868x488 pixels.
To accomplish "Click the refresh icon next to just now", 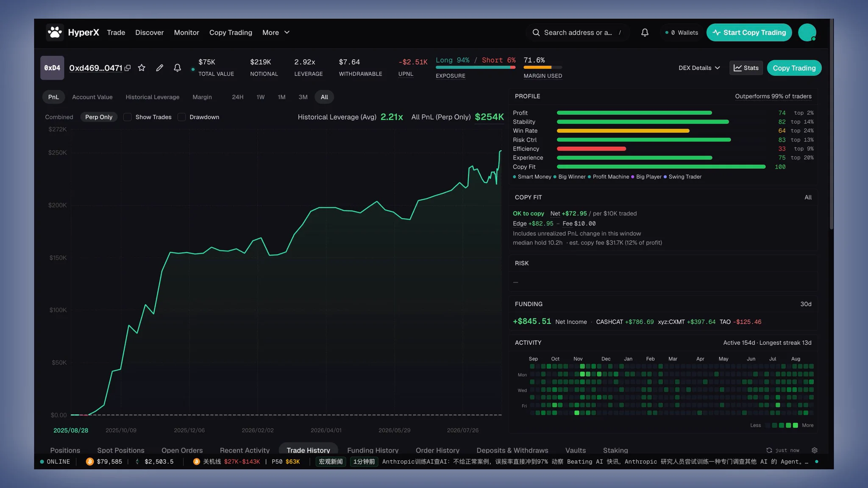I will [769, 450].
